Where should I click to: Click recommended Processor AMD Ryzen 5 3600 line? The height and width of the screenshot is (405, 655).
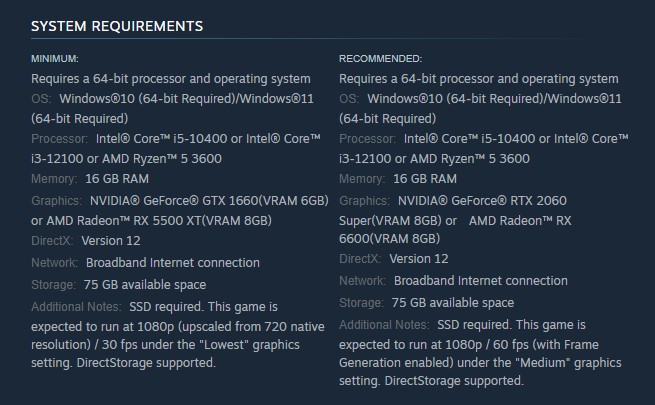coord(470,159)
